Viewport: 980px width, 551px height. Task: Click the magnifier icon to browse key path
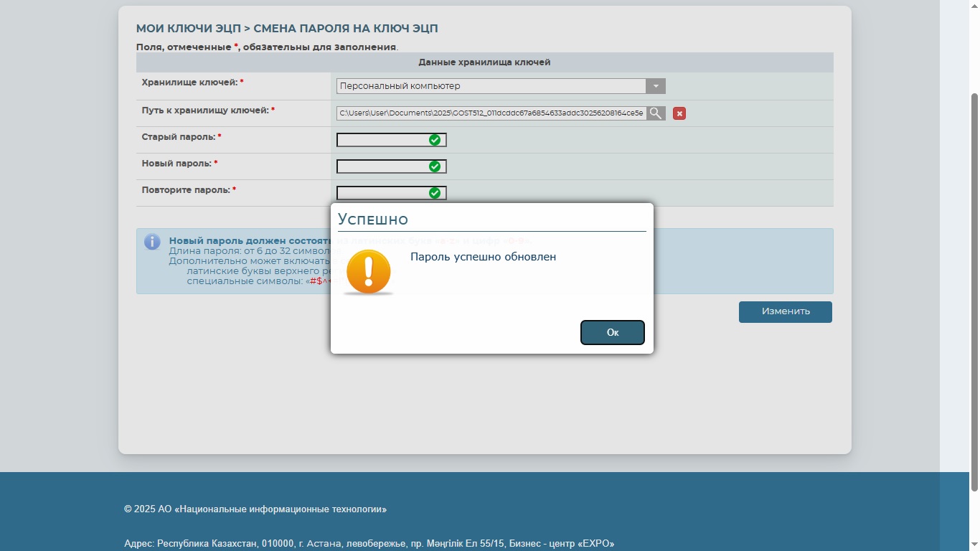(656, 113)
